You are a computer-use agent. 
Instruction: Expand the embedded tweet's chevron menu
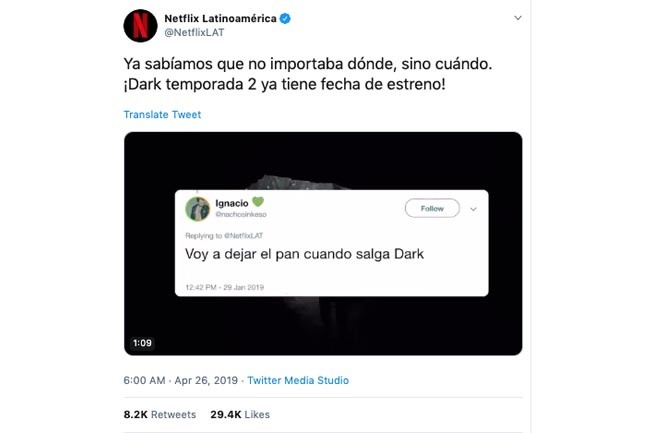coord(473,209)
